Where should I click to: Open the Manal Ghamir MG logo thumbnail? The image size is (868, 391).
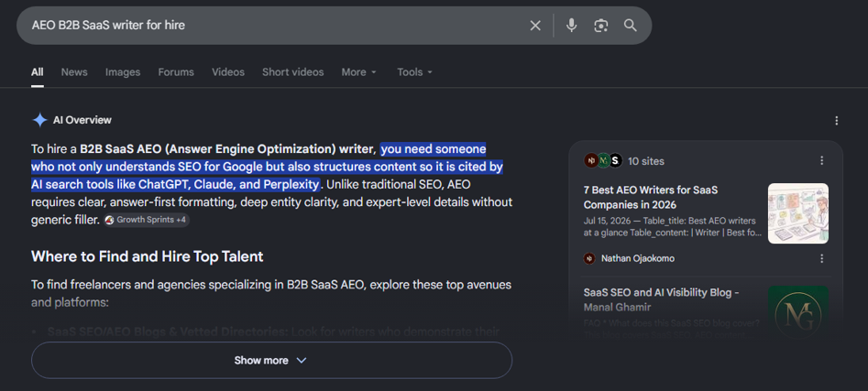click(x=797, y=313)
